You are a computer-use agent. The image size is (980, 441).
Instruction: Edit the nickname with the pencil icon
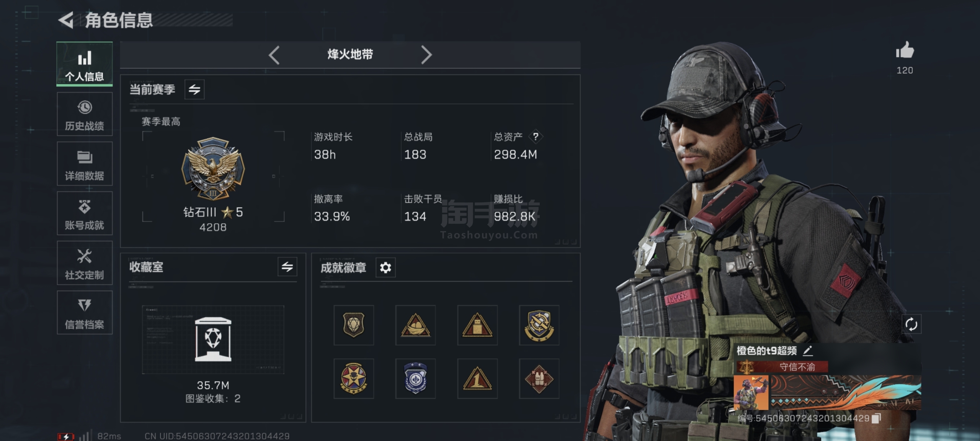click(x=807, y=351)
